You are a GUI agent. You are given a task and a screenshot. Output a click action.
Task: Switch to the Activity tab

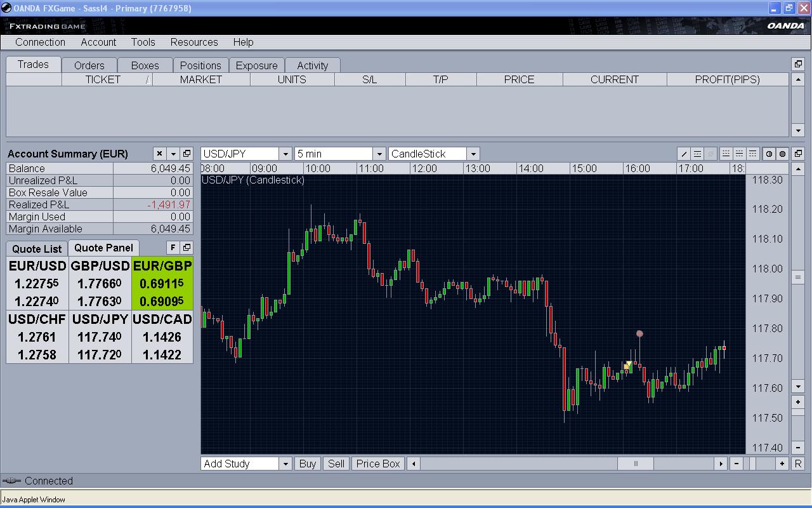313,65
